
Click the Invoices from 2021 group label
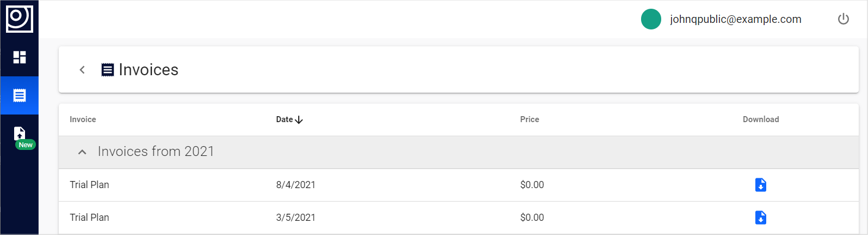(156, 152)
